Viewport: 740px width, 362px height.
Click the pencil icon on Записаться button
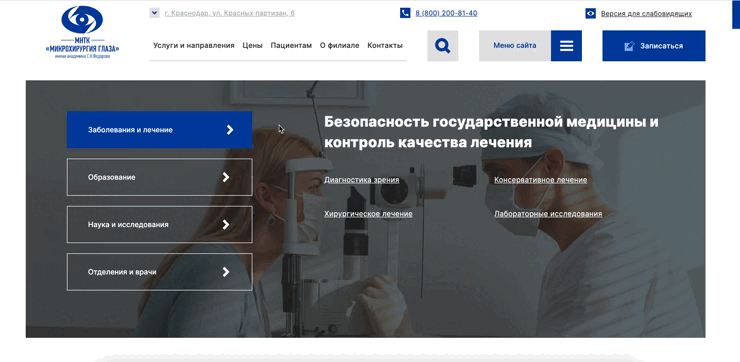point(629,46)
